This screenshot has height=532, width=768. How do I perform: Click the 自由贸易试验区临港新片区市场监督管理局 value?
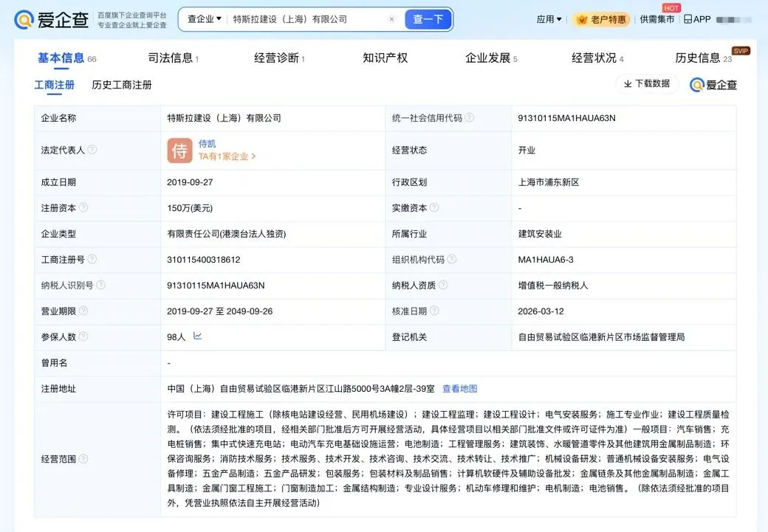pos(601,337)
